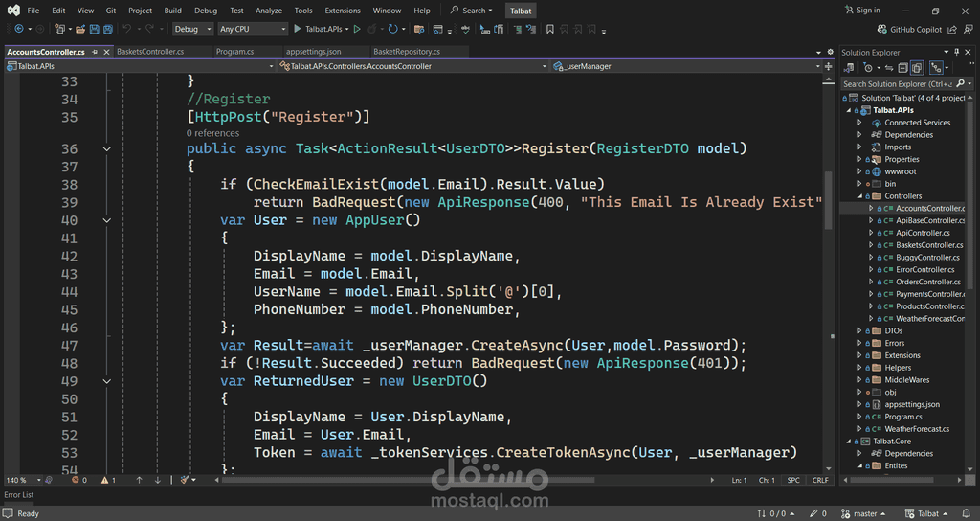Screen dimensions: 980x521
Task: Click the Restart circular arrow icon
Action: (x=392, y=29)
